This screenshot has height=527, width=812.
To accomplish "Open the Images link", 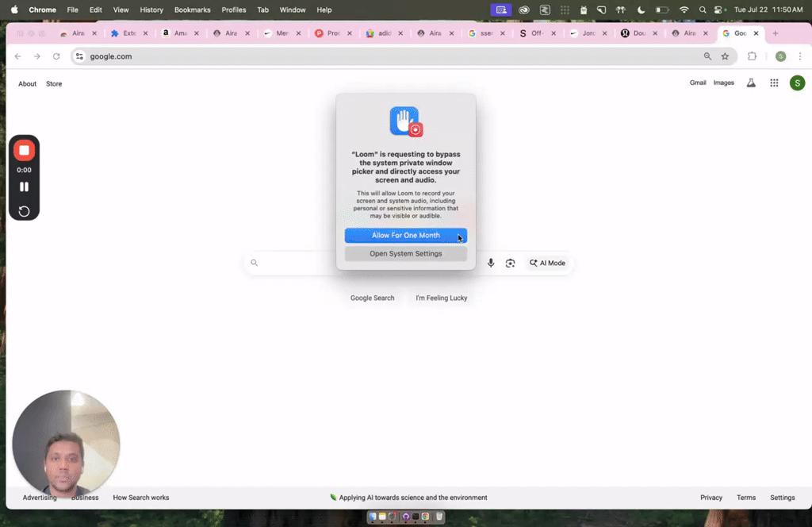I will (x=723, y=83).
